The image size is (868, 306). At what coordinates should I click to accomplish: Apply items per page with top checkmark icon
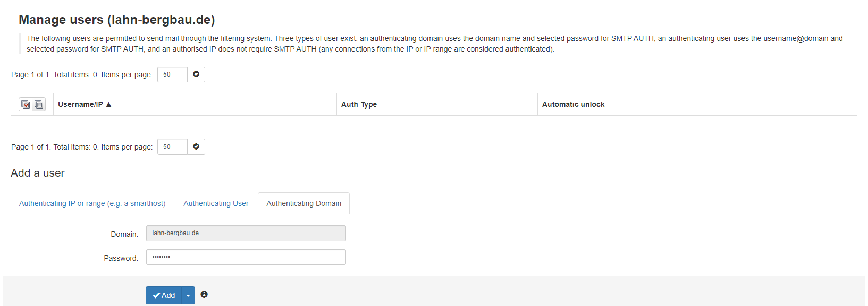click(196, 75)
